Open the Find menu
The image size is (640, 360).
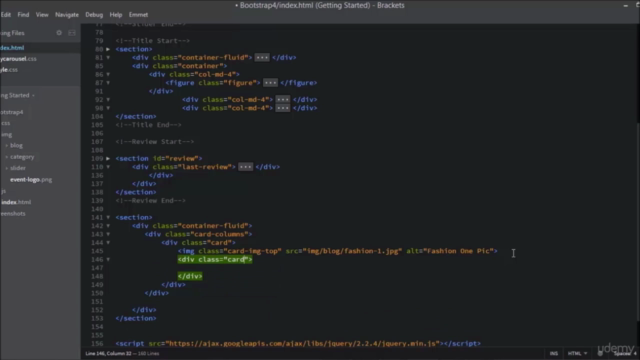tap(23, 15)
